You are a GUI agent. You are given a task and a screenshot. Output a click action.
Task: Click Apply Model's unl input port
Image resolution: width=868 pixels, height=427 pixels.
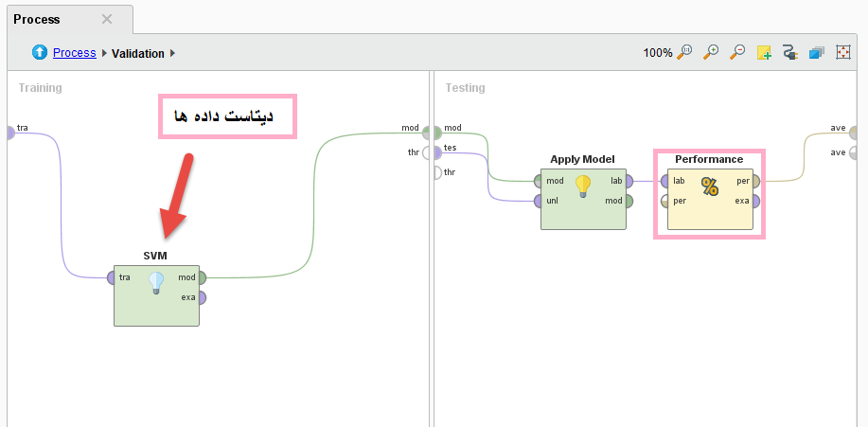[538, 201]
